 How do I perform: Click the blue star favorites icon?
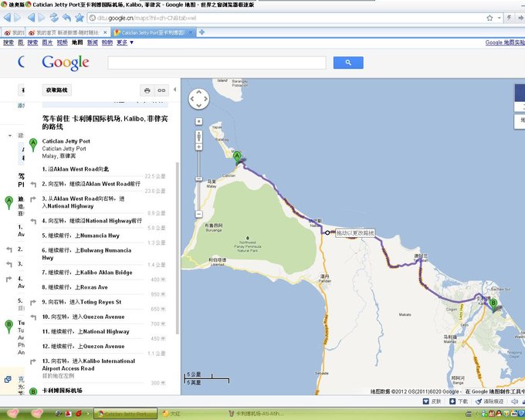click(x=80, y=18)
